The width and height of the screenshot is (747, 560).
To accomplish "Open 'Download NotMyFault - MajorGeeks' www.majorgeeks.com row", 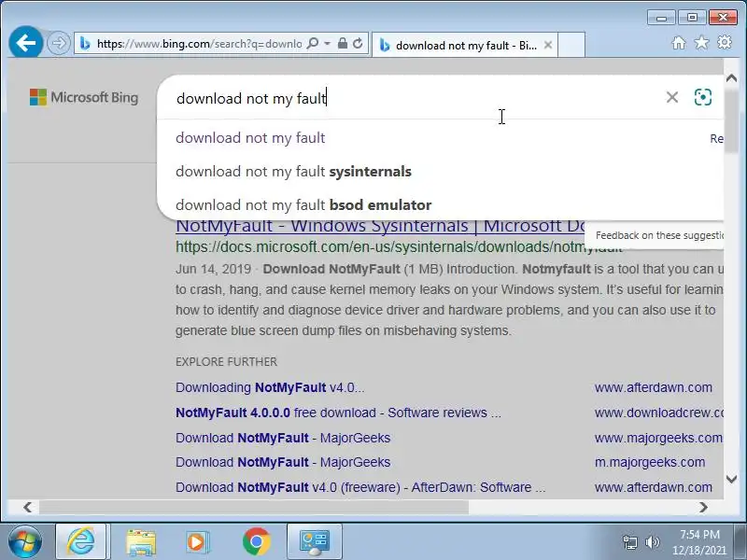I will click(x=283, y=438).
